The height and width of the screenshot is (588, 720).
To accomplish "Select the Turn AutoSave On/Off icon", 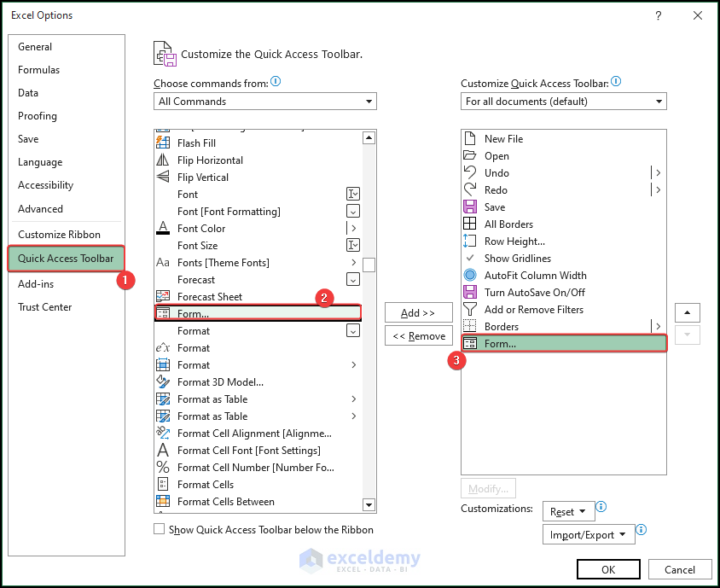I will [470, 292].
